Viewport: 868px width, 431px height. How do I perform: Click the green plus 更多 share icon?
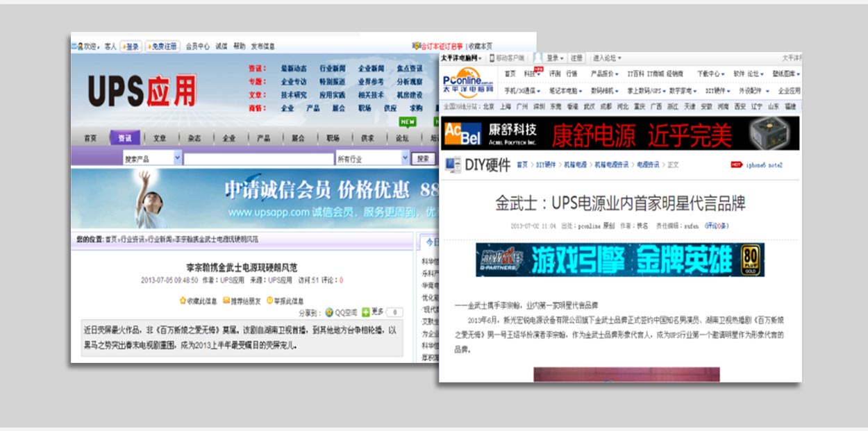[365, 313]
